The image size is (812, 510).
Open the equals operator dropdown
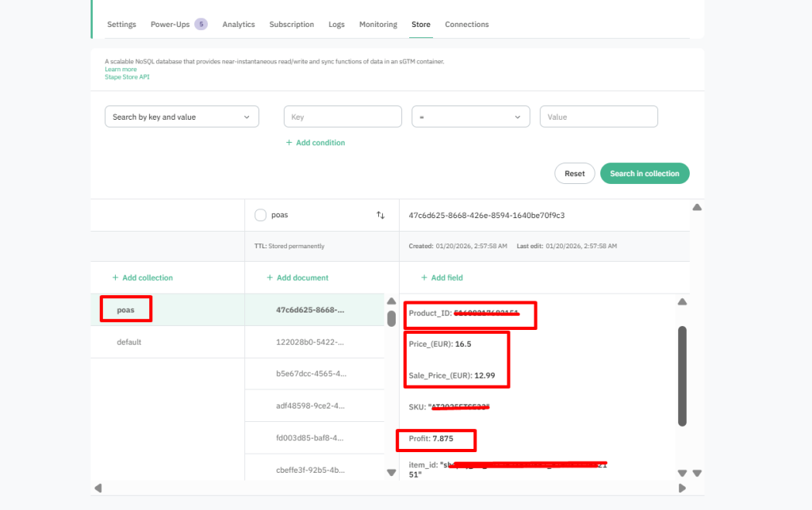(x=470, y=117)
